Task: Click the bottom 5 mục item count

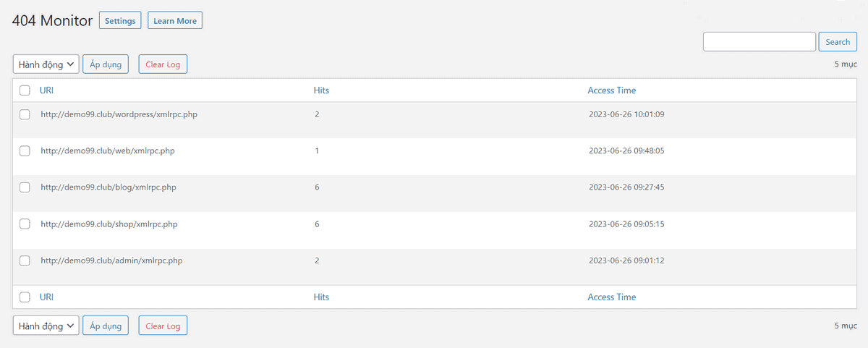Action: coord(846,326)
